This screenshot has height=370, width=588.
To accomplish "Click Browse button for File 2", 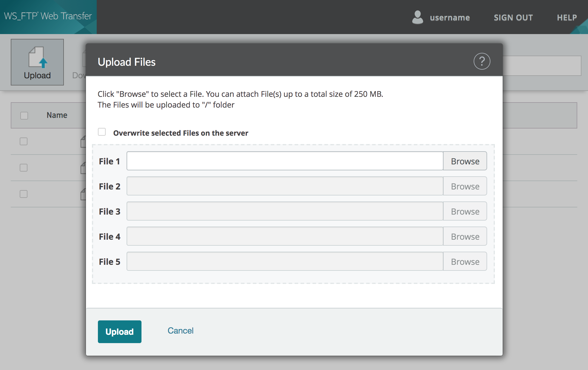I will point(465,186).
